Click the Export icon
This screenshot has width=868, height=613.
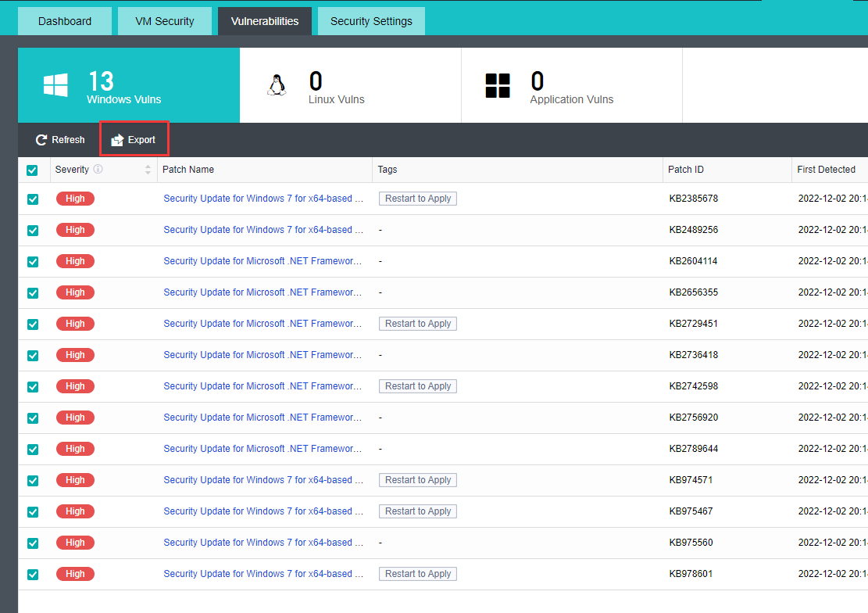117,140
